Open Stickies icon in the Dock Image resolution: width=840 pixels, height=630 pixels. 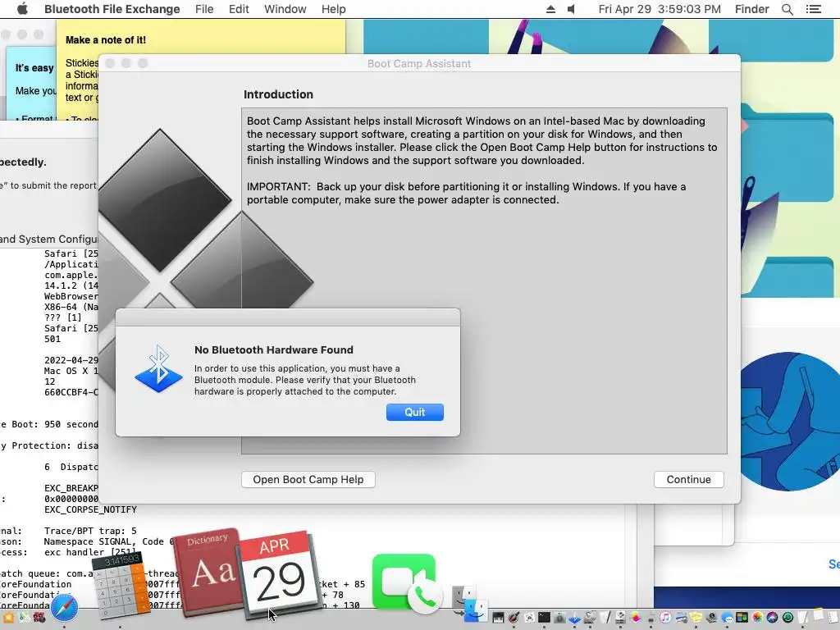pos(696,617)
